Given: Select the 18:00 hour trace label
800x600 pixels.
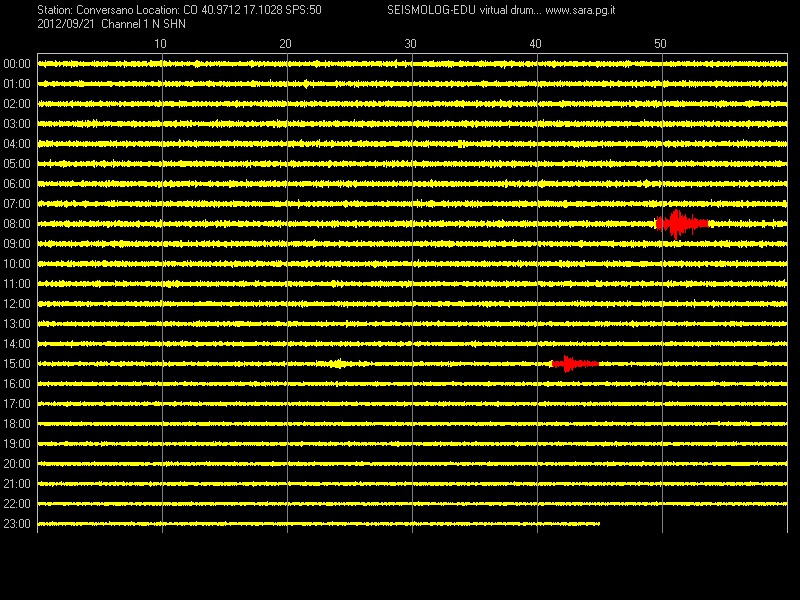Looking at the screenshot, I should (x=17, y=424).
